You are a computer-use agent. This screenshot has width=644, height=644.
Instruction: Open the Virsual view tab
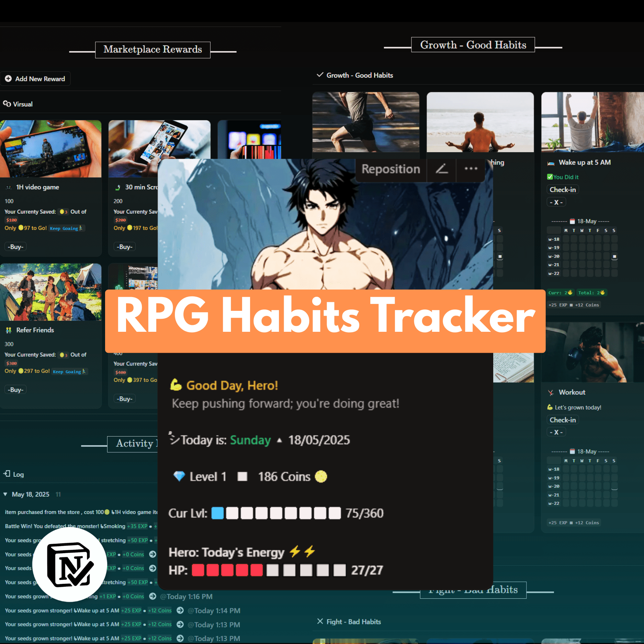[x=18, y=104]
